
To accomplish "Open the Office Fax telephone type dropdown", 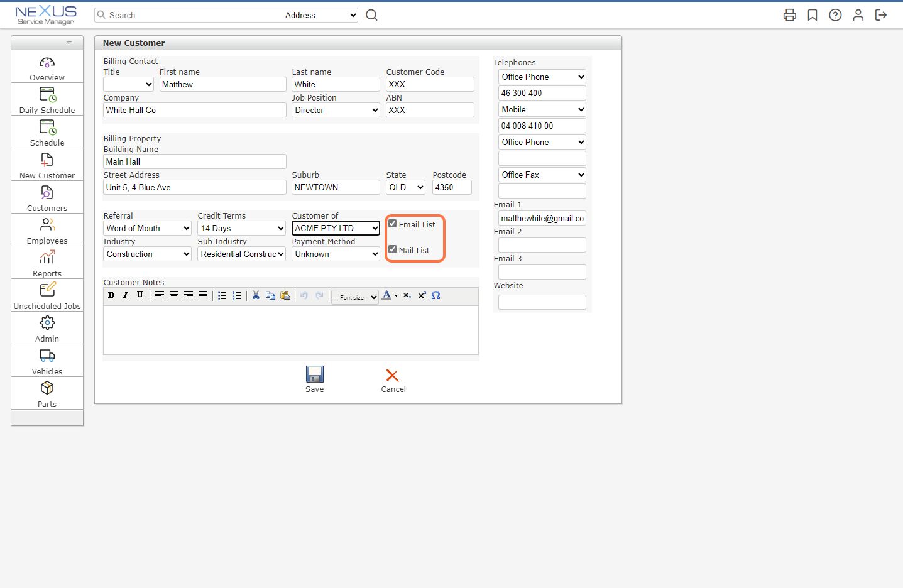I will click(x=542, y=175).
